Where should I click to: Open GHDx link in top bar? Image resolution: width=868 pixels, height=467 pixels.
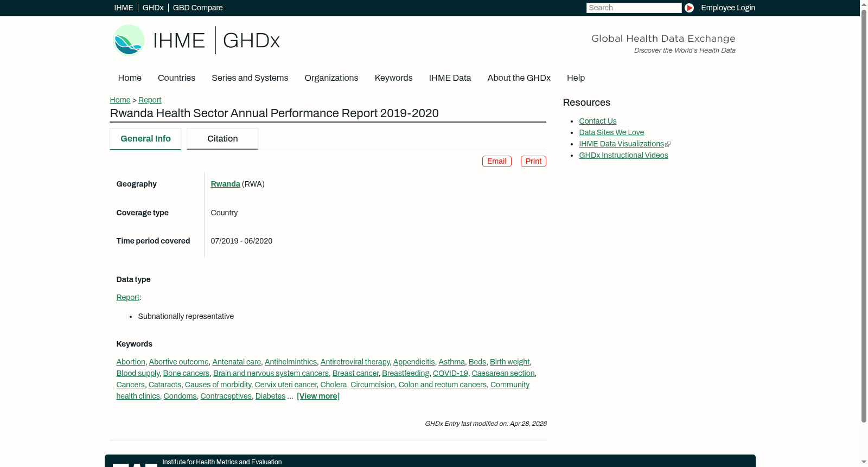tap(153, 8)
